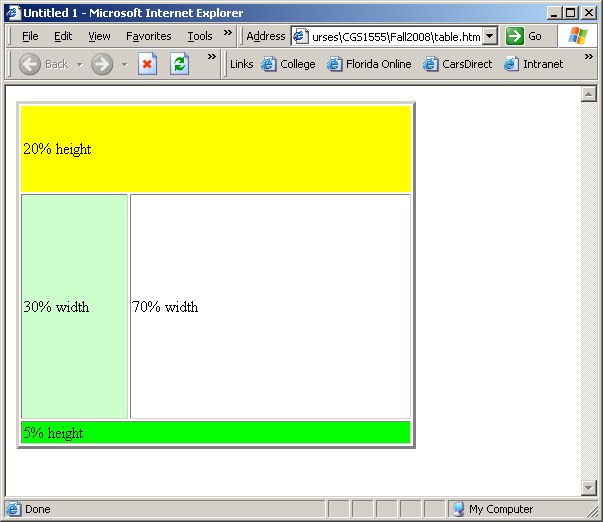Open Back history dropdown arrow
The image size is (603, 522).
click(x=80, y=64)
